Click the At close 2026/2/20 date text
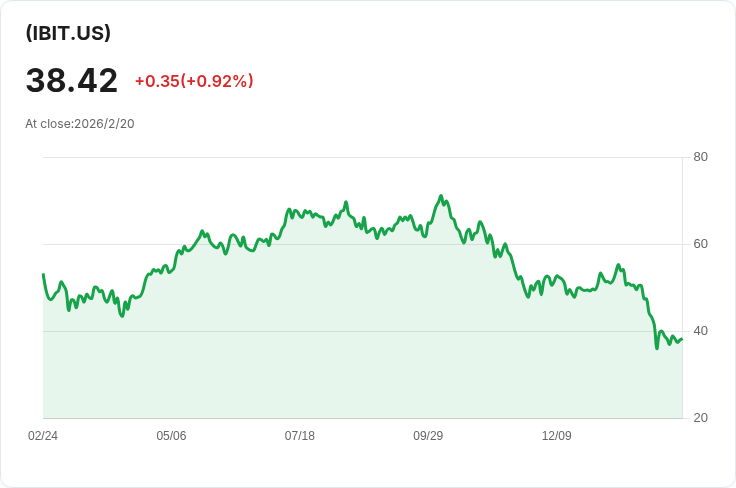Screen dimensions: 736x488 pyautogui.click(x=80, y=124)
